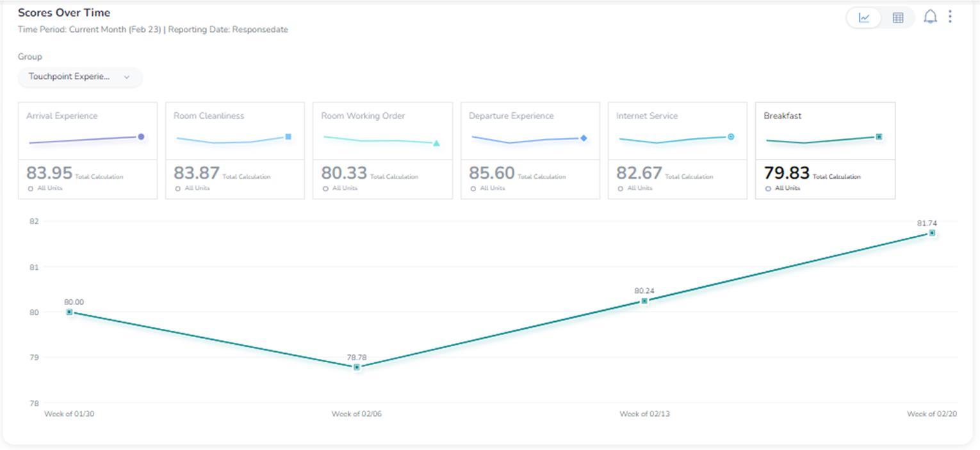Screen dimensions: 980x450
Task: Open the three-dot options menu
Action: click(950, 17)
